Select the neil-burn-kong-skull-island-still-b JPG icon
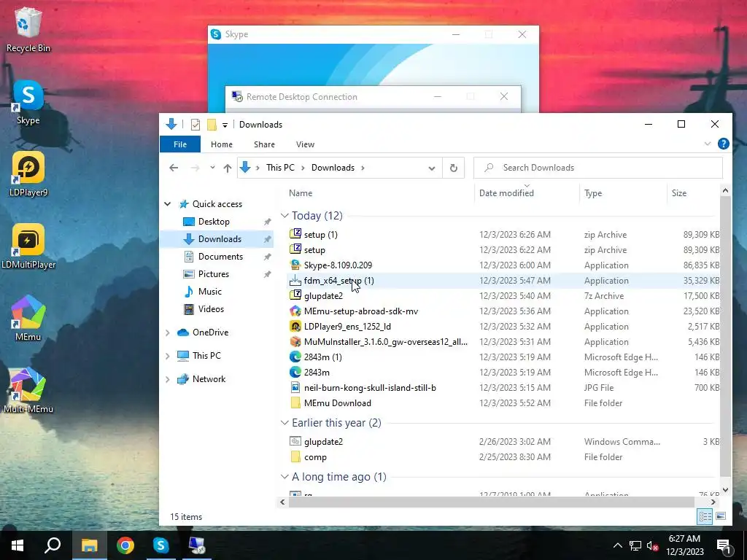This screenshot has height=560, width=747. pos(295,387)
